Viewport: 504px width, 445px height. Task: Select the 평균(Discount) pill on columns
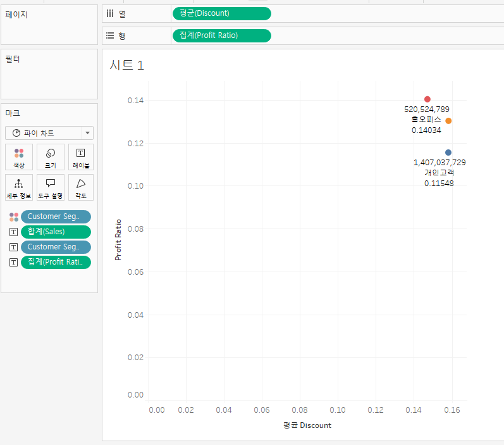click(222, 13)
